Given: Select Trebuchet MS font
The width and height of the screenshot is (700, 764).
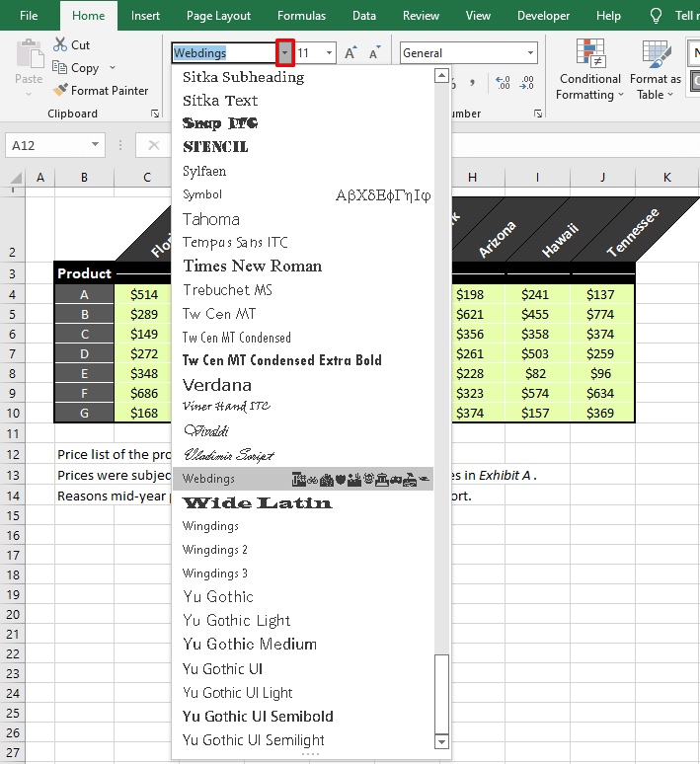Looking at the screenshot, I should (x=303, y=290).
